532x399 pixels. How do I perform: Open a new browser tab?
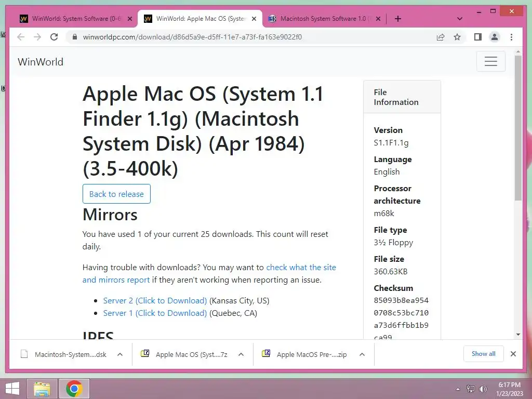pyautogui.click(x=398, y=19)
